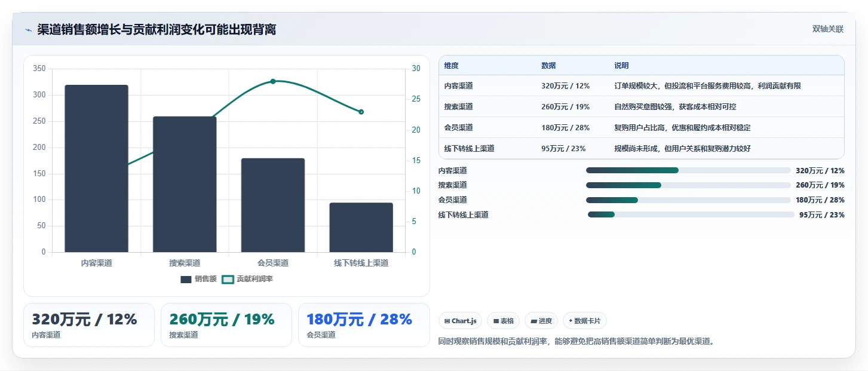
Task: Click the 搜索渠道 progress bar
Action: pos(688,185)
